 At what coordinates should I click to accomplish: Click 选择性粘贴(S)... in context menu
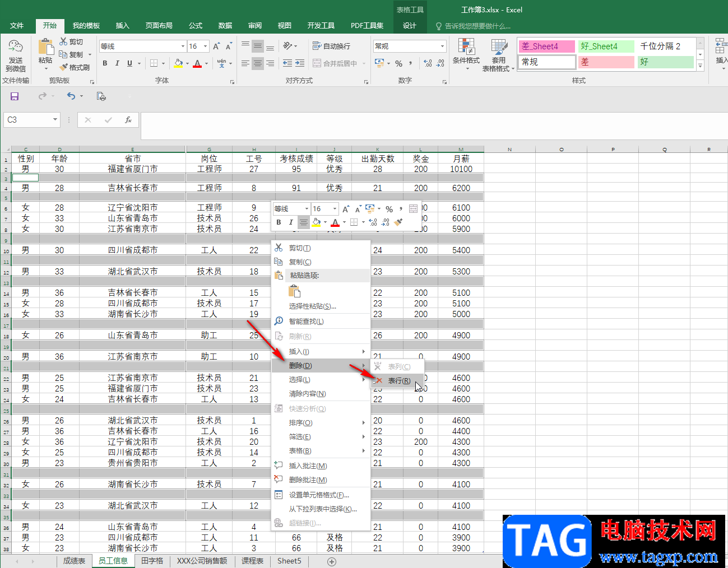[x=321, y=306]
